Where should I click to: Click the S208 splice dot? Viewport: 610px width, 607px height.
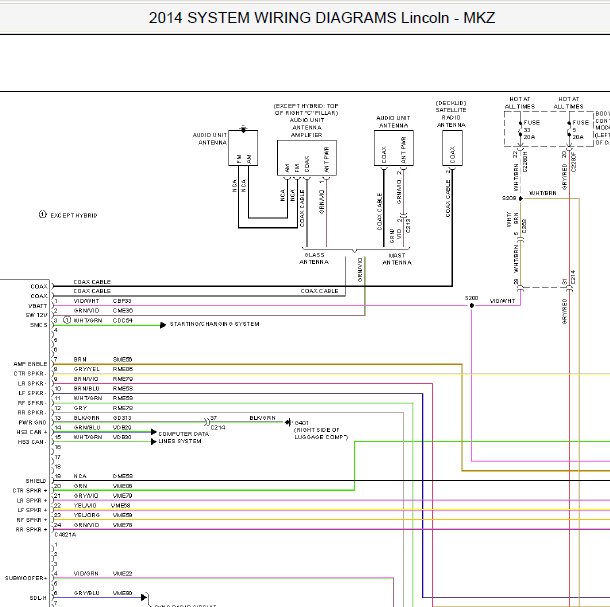click(521, 198)
